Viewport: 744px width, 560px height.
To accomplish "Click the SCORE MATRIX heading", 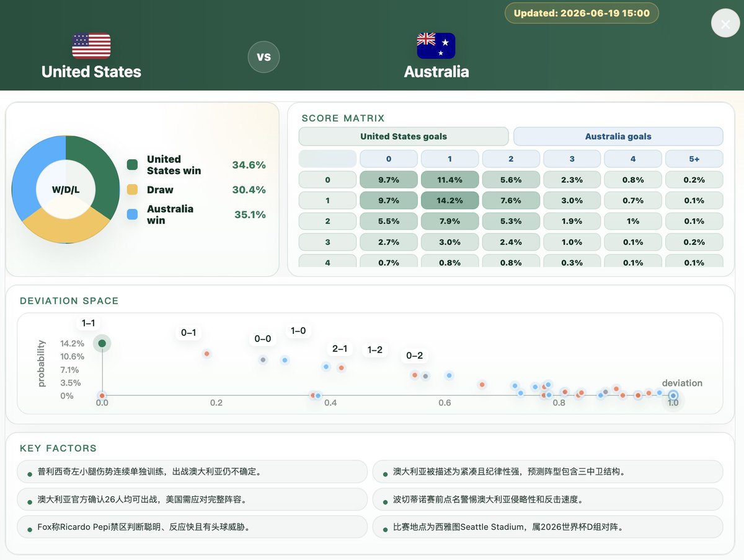I will tap(343, 118).
